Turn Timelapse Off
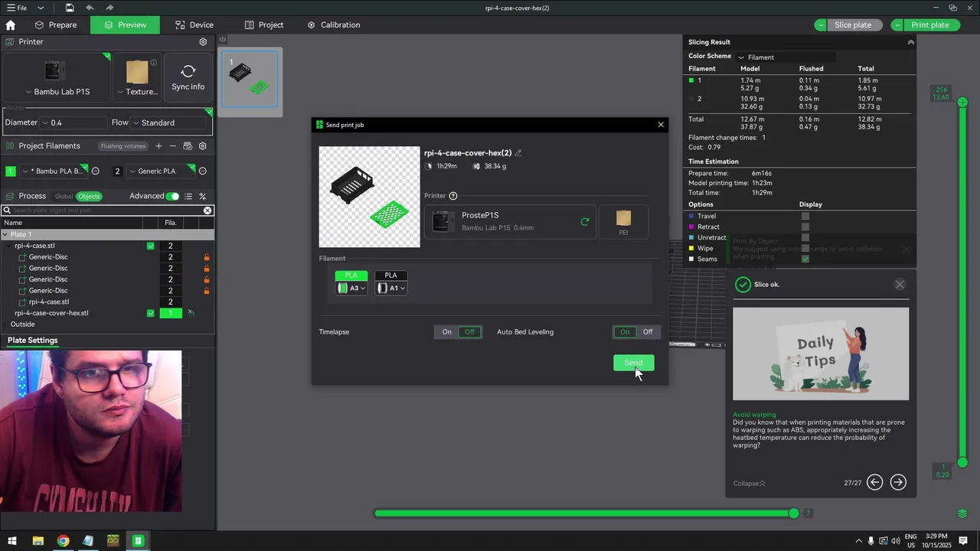Screen dimensions: 980x551 click(x=469, y=332)
